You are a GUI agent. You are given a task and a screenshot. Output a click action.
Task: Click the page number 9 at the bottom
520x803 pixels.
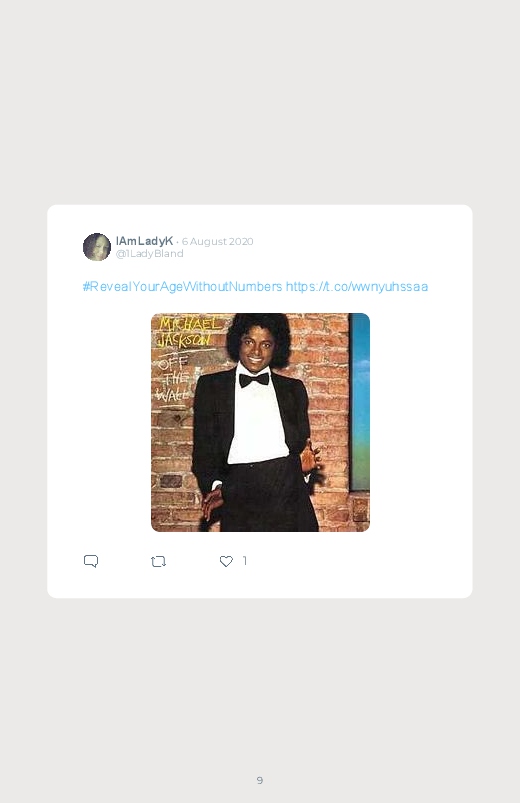click(260, 780)
